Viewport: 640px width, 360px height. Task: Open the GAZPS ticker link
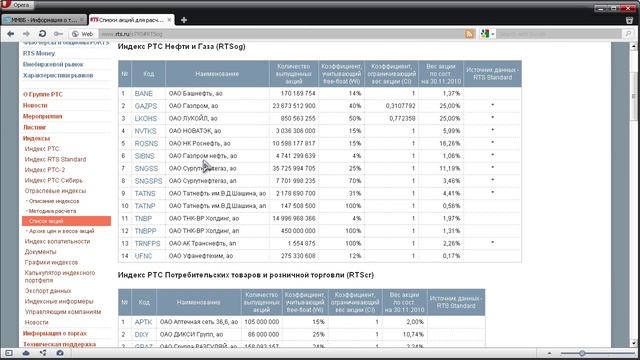(146, 106)
